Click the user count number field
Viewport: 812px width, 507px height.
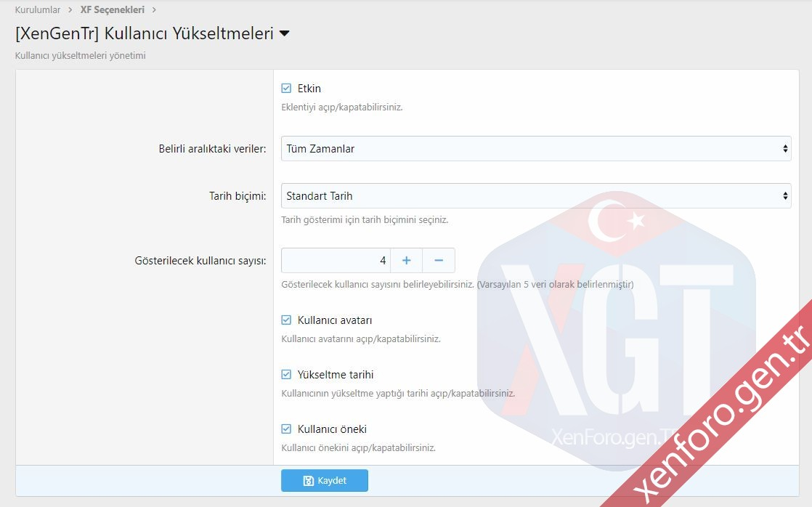pyautogui.click(x=336, y=261)
